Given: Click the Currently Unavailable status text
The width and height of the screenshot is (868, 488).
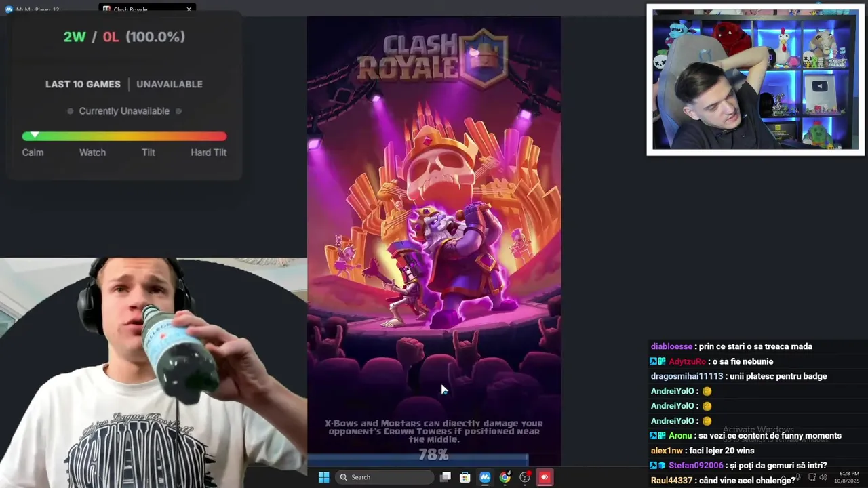Looking at the screenshot, I should [x=124, y=111].
